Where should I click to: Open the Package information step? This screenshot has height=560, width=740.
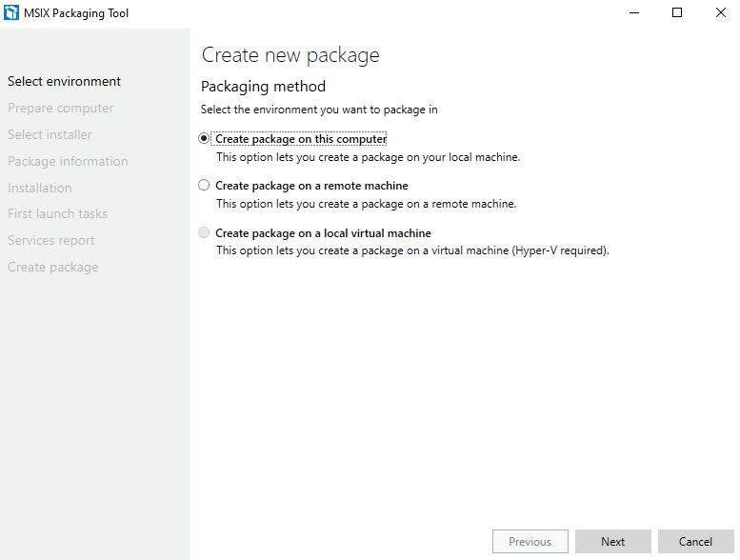(x=68, y=161)
